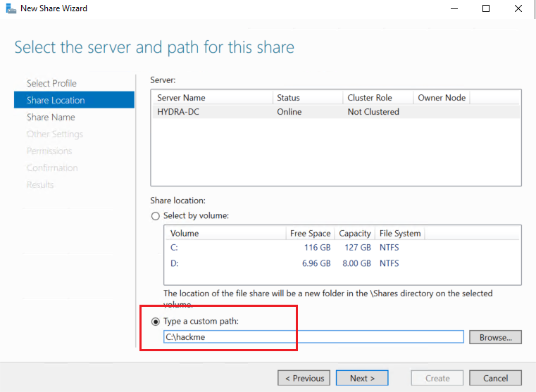Screen dimensions: 536x392
Task: Click the File System column header
Action: (x=399, y=233)
